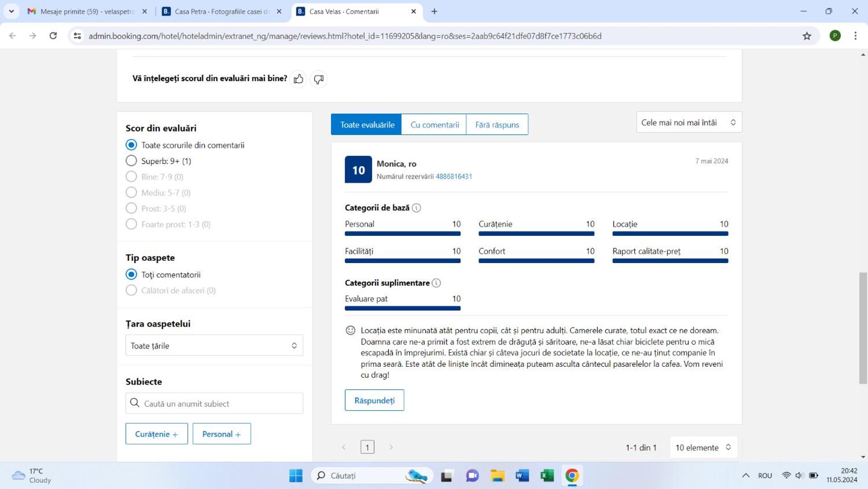Viewport: 868px width, 489px height.
Task: Open Cele mai noi mai întâi sort dropdown
Action: coord(689,122)
